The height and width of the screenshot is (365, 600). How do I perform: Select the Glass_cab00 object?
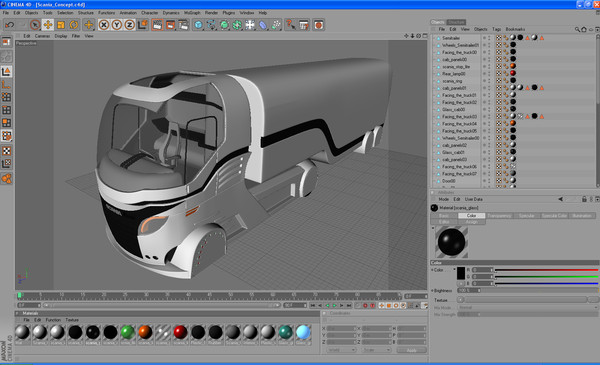453,109
